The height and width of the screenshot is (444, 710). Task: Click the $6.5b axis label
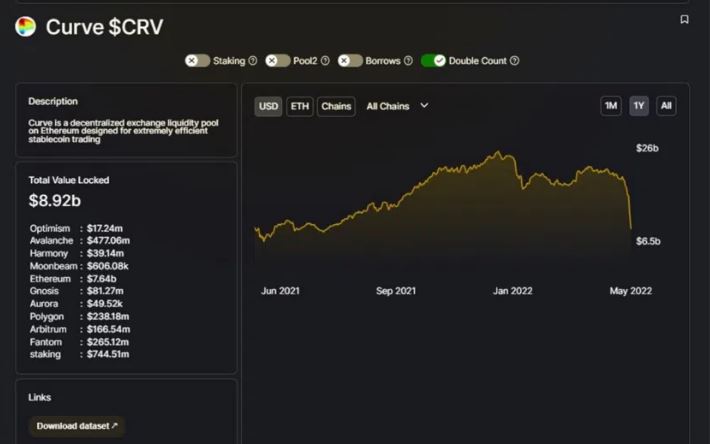point(648,241)
